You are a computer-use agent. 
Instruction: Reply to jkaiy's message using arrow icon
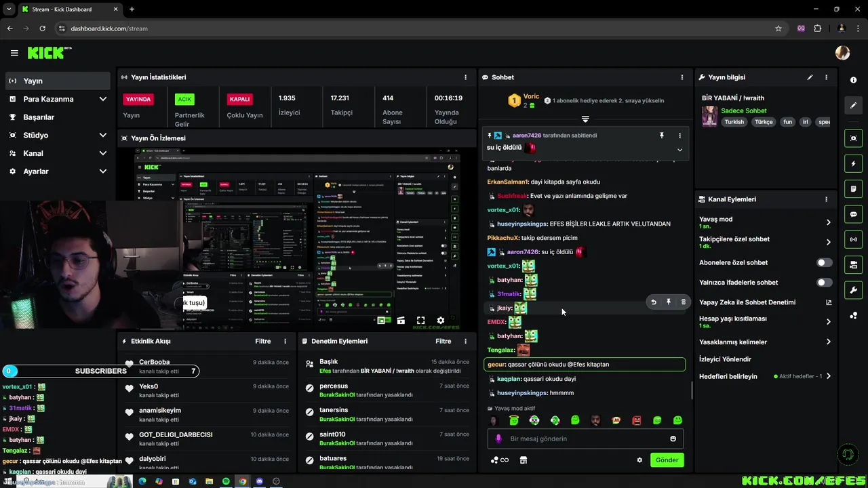coord(654,302)
